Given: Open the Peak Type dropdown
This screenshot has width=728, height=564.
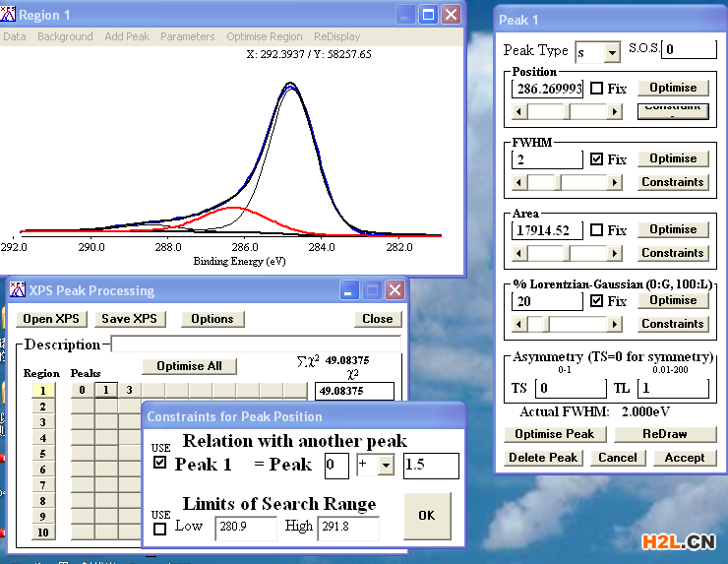Looking at the screenshot, I should [612, 52].
